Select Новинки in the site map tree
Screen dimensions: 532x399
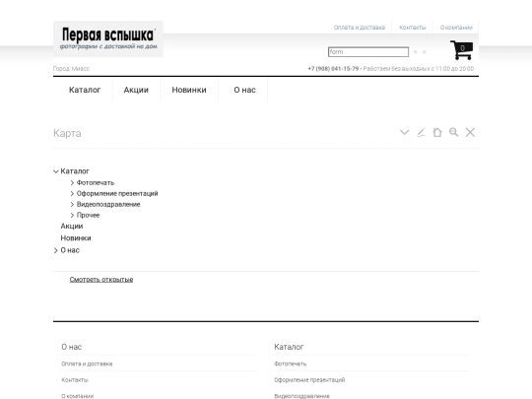pos(76,238)
